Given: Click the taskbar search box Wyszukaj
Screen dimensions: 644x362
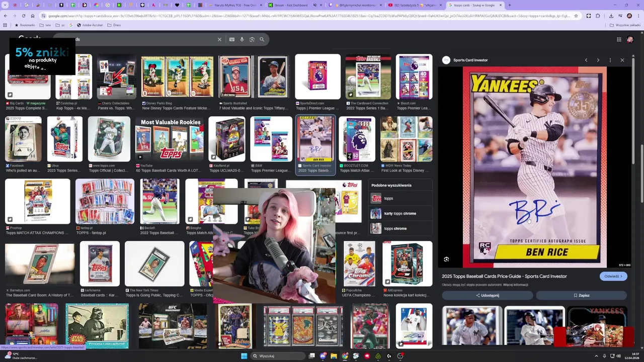Looking at the screenshot, I should point(278,356).
